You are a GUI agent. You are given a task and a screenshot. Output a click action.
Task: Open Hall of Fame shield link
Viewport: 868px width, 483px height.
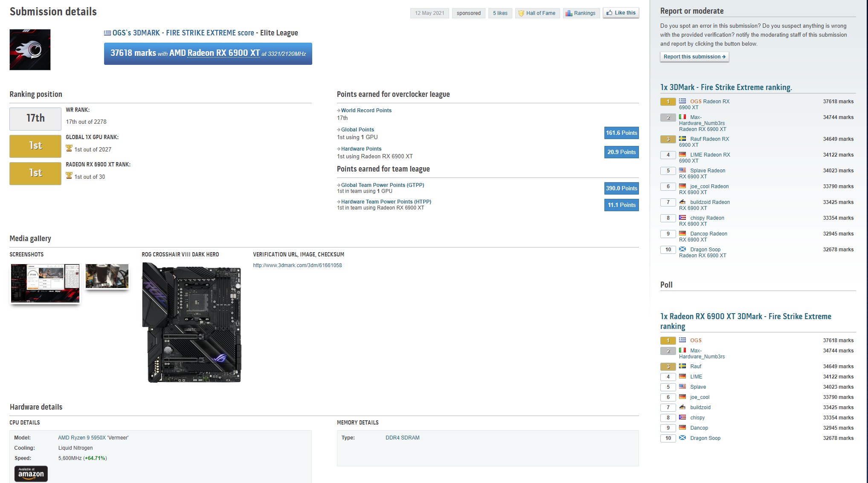pos(537,13)
